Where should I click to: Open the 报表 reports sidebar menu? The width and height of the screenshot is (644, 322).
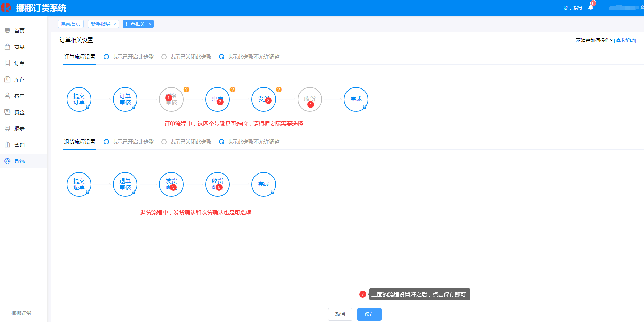pyautogui.click(x=19, y=128)
